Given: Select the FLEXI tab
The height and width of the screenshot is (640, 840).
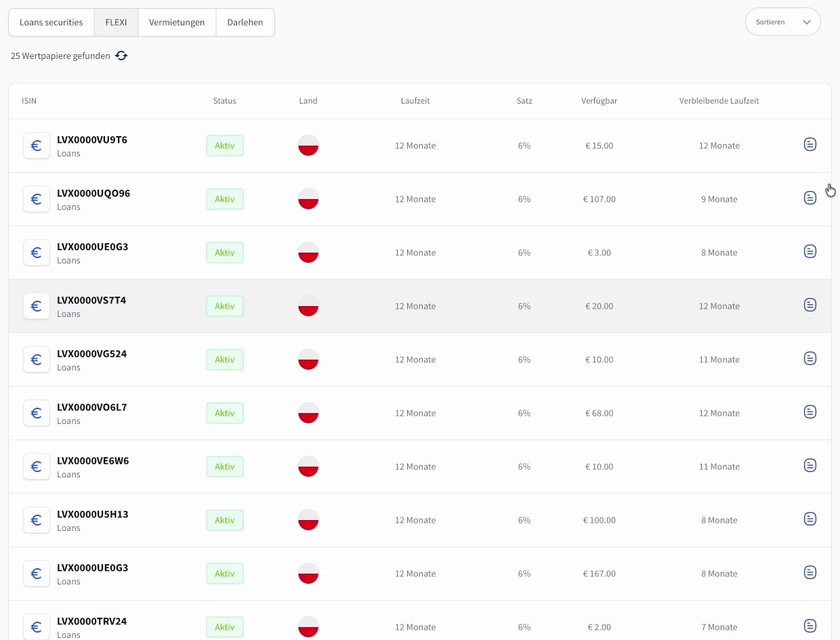Looking at the screenshot, I should (117, 22).
